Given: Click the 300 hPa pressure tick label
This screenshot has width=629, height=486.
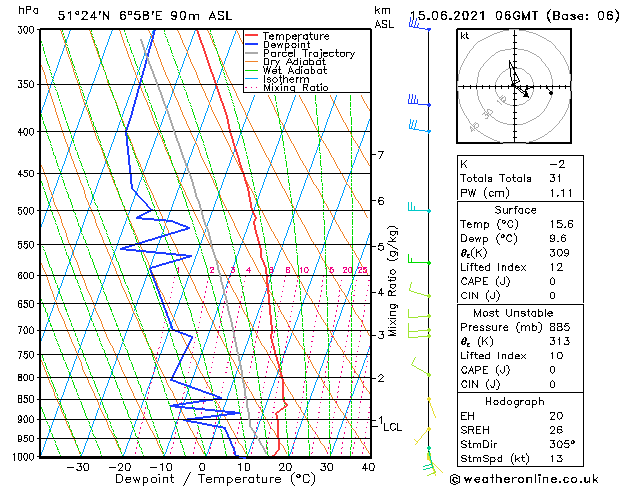Looking at the screenshot, I should point(28,30).
